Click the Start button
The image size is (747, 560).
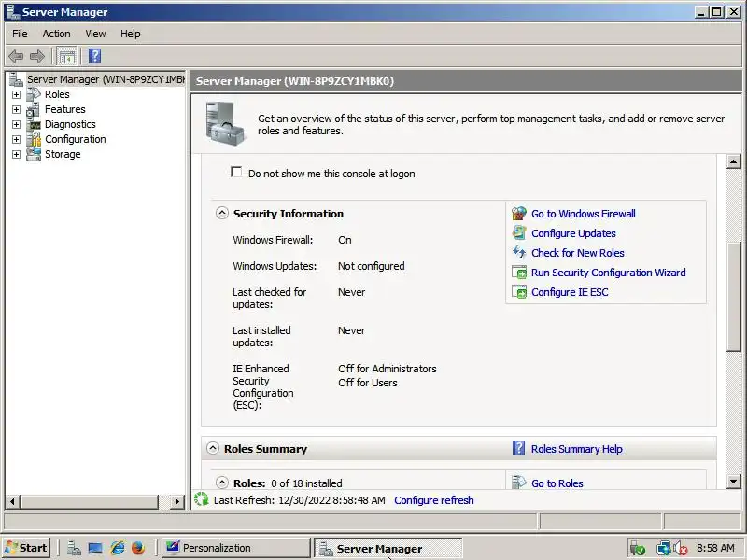[x=27, y=548]
